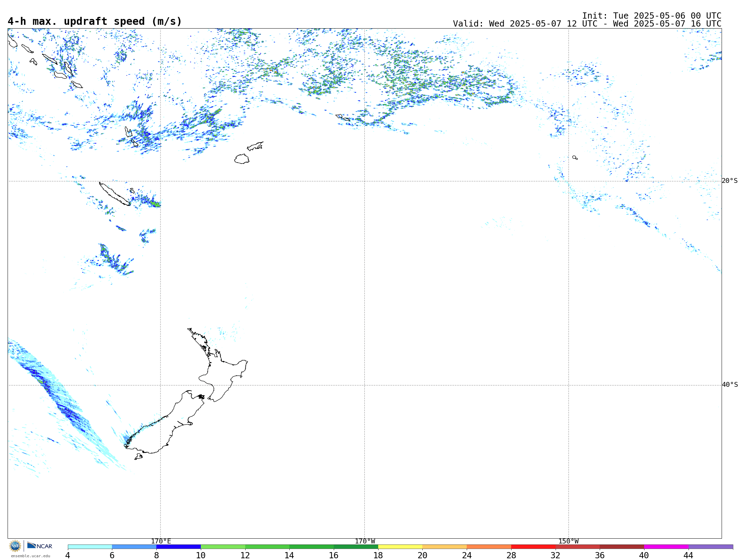
Task: Click the dark brown-red 36–40 colorbar segment
Action: (622, 547)
